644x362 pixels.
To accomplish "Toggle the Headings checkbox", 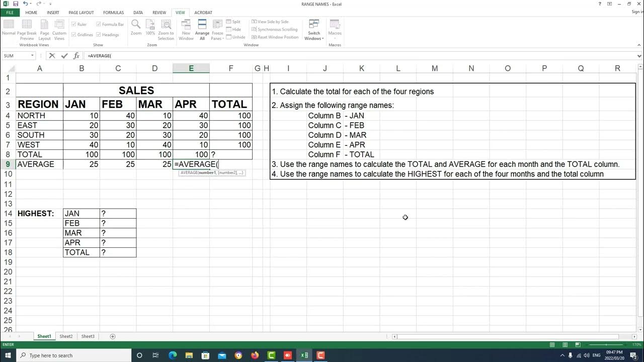I will (x=99, y=35).
